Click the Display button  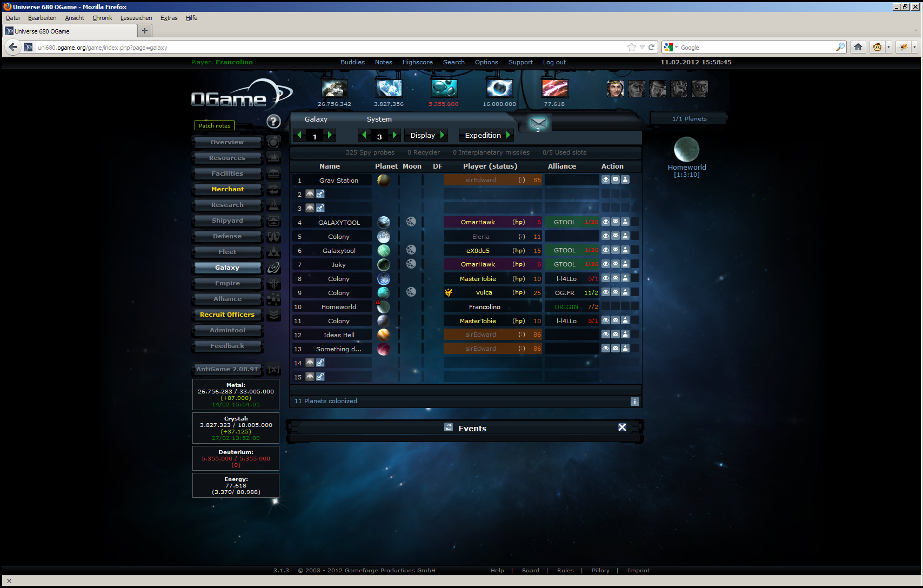coord(426,135)
